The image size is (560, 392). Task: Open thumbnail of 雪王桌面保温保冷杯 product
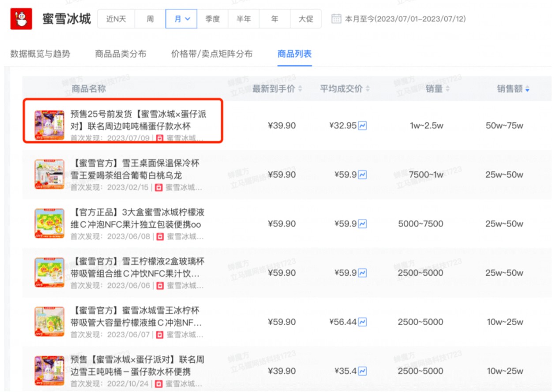(x=49, y=175)
